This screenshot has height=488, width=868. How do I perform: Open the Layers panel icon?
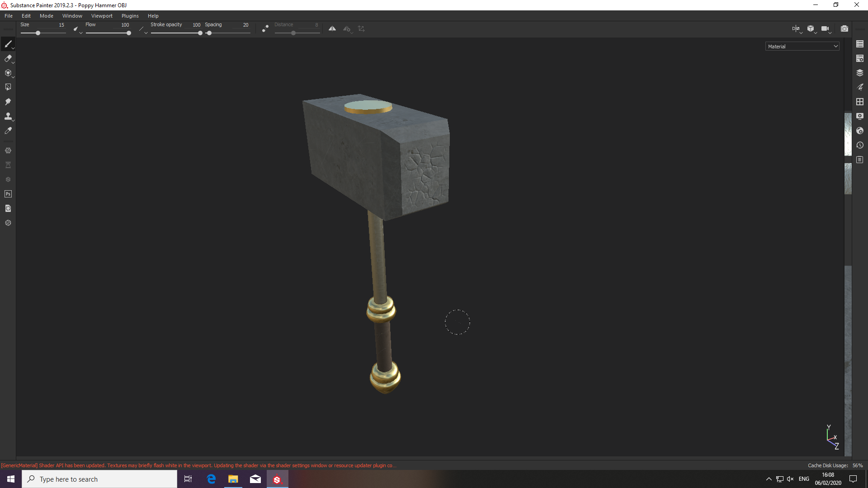tap(860, 73)
